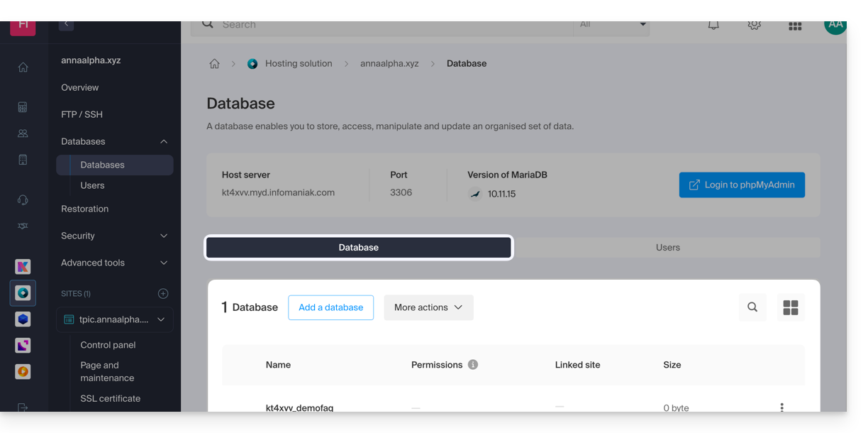Open the notifications bell
The width and height of the screenshot is (868, 433).
pyautogui.click(x=713, y=25)
